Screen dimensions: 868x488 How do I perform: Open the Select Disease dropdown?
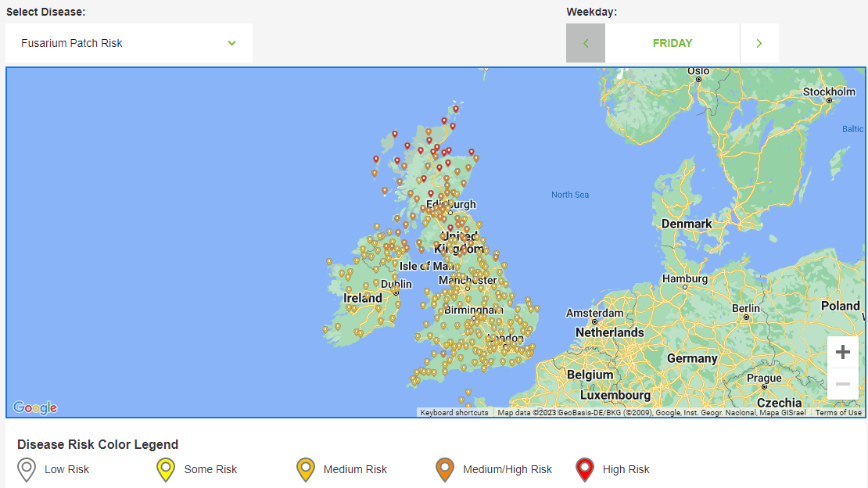128,43
